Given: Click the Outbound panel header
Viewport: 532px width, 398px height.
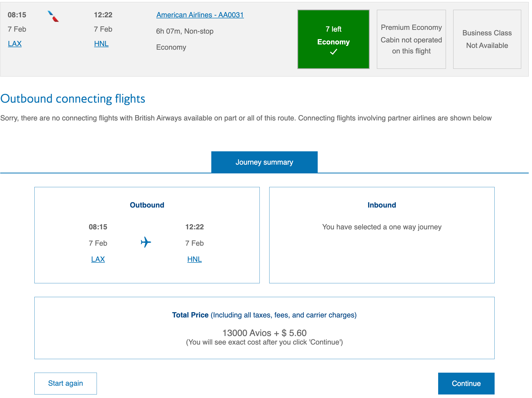Looking at the screenshot, I should coord(147,205).
